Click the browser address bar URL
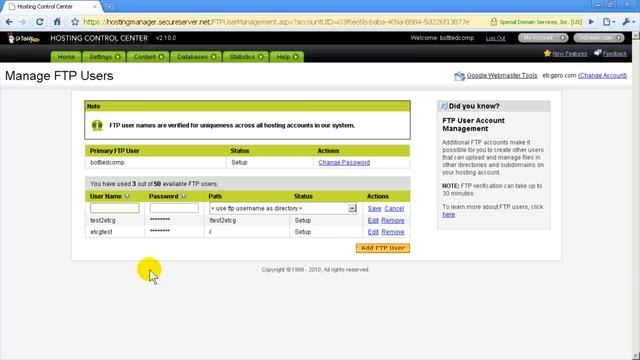Screen dimensions: 640x360 pyautogui.click(x=276, y=22)
